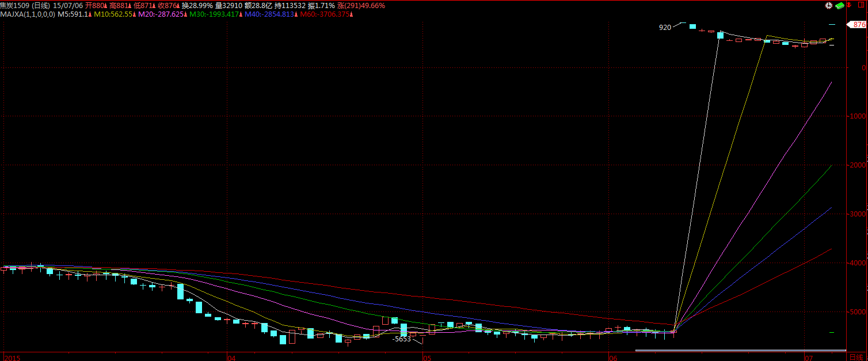This screenshot has width=868, height=361.
Task: Click the 日线 period label at bottom right
Action: [857, 358]
